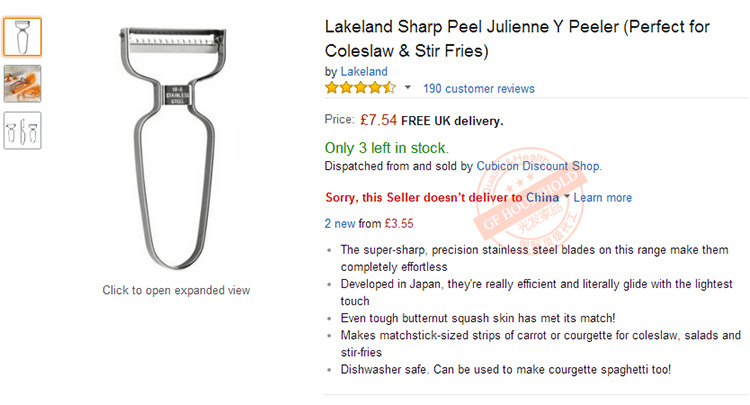Open the '2 new' offers link
Image resolution: width=750 pixels, height=405 pixels.
[x=340, y=223]
